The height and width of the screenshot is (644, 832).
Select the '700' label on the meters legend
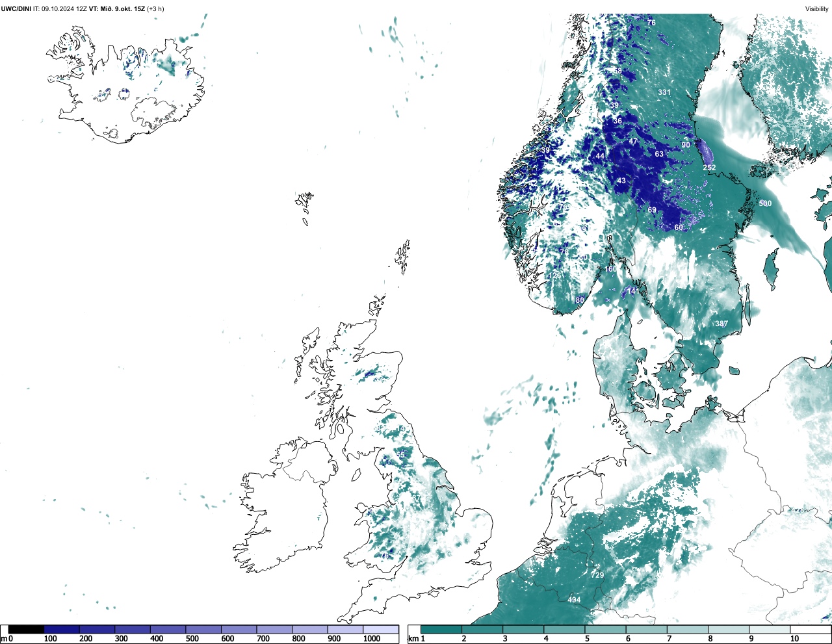point(263,639)
